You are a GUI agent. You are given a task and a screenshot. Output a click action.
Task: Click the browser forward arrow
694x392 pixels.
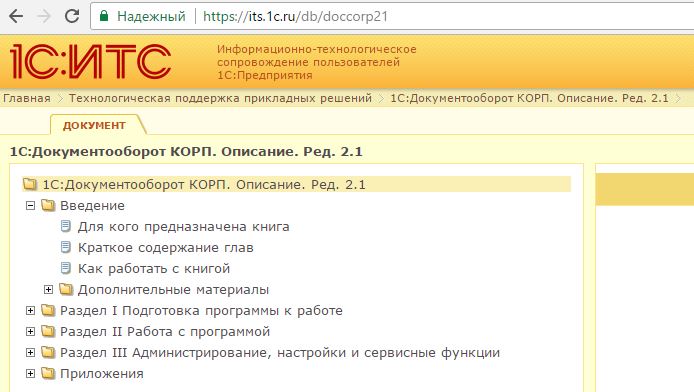pyautogui.click(x=44, y=16)
